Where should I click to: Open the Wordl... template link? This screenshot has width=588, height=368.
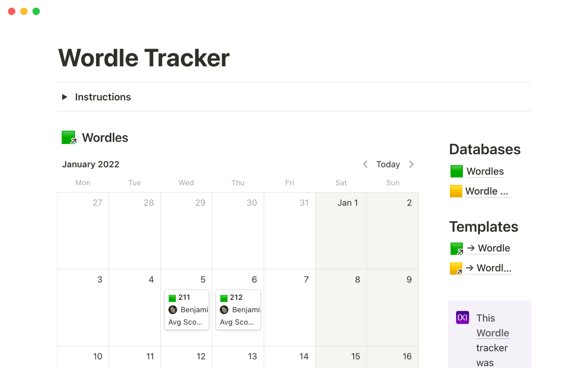pyautogui.click(x=494, y=268)
